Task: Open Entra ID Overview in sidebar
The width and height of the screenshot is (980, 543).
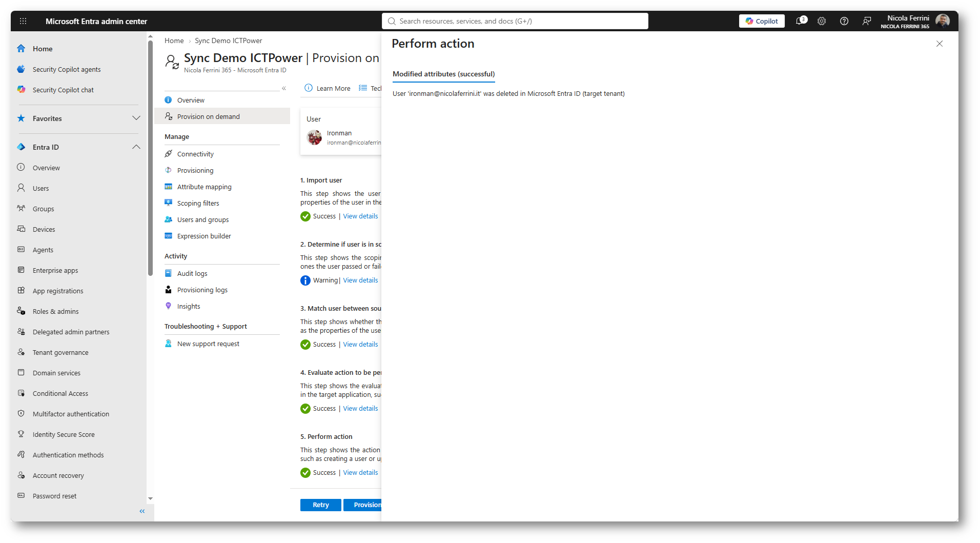Action: coord(46,168)
